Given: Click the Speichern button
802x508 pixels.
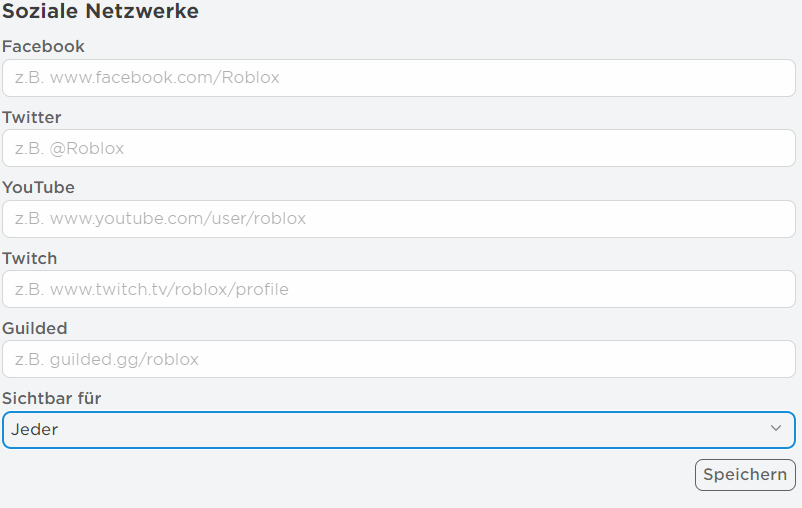Looking at the screenshot, I should pos(745,475).
